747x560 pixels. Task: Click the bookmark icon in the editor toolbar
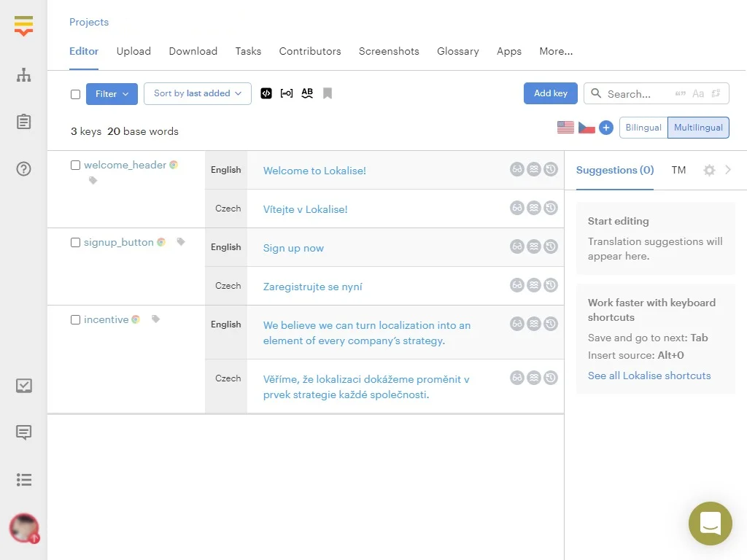coord(328,93)
